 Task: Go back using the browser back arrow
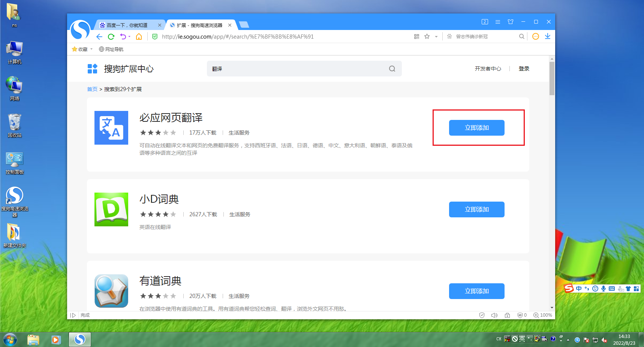pyautogui.click(x=99, y=37)
